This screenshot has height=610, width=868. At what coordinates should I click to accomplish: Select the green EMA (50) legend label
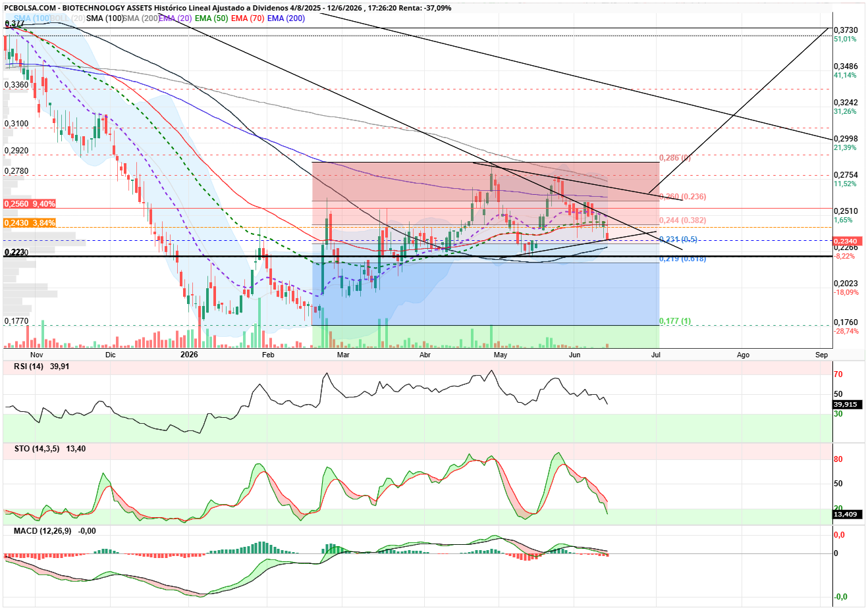(x=211, y=18)
